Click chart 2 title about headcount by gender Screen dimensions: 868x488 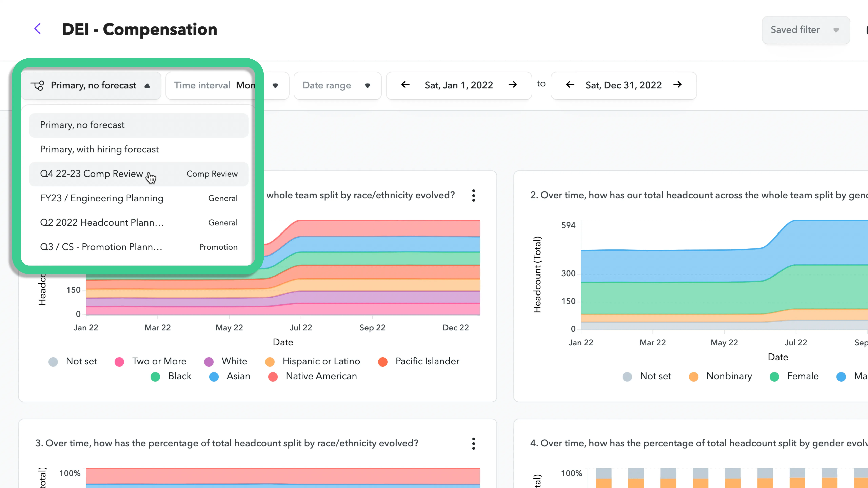(x=699, y=195)
